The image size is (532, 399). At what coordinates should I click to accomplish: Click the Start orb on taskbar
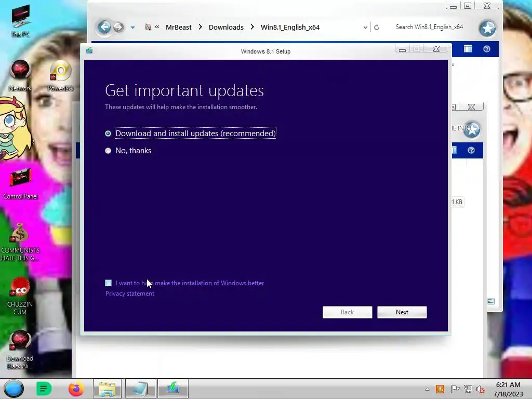point(14,389)
